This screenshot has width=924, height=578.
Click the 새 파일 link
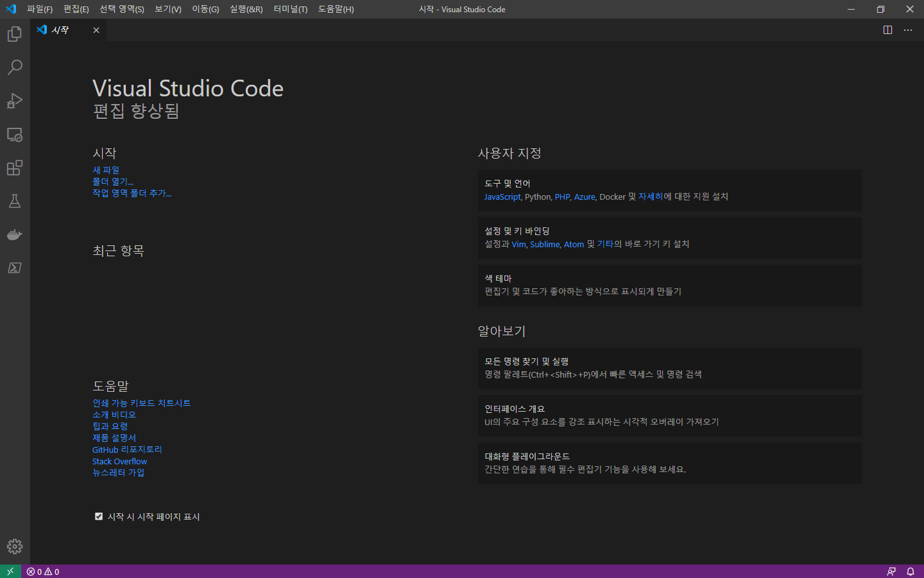pyautogui.click(x=106, y=170)
